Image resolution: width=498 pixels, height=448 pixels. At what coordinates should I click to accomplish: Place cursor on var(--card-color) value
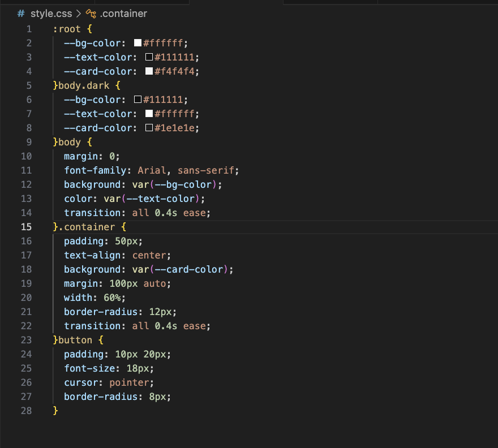[182, 269]
